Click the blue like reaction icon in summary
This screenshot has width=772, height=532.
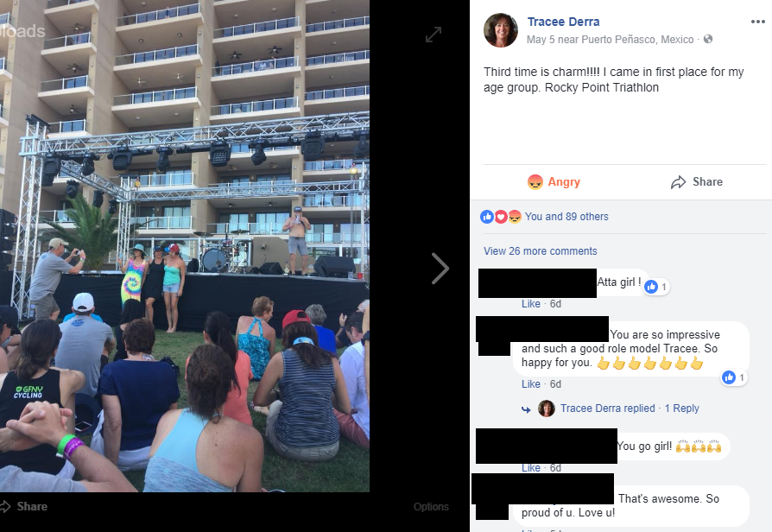(487, 217)
